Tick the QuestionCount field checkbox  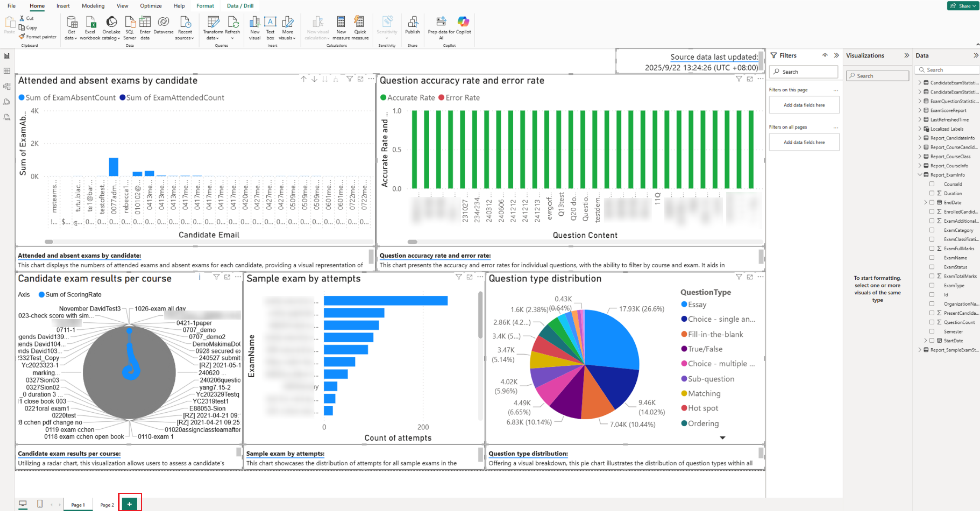(x=931, y=322)
